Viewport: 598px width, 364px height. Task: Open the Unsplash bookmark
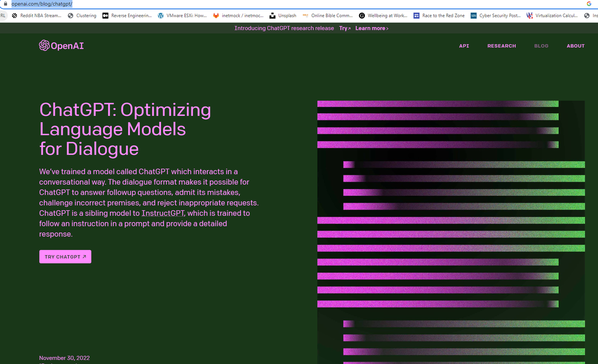tap(283, 15)
